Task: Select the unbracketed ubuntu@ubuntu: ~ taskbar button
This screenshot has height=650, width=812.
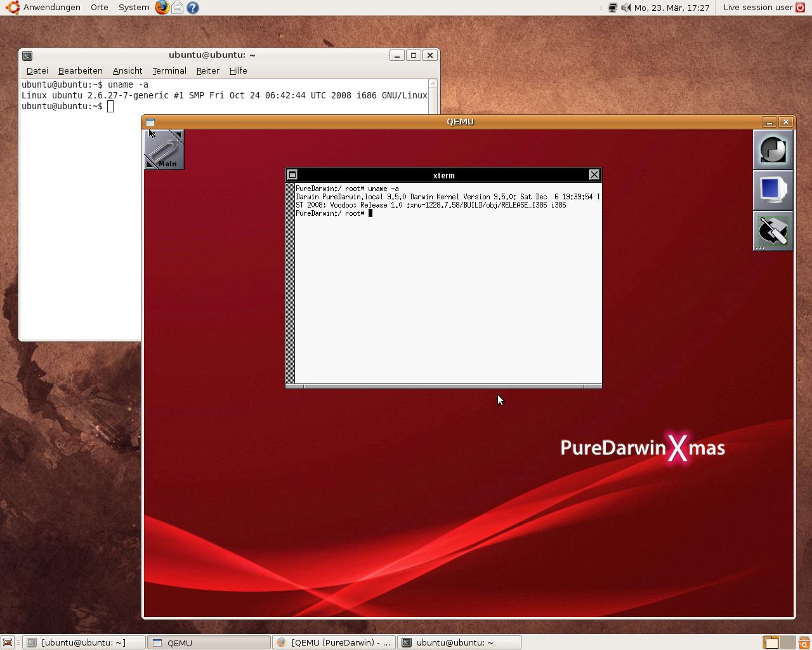Action: tap(459, 642)
